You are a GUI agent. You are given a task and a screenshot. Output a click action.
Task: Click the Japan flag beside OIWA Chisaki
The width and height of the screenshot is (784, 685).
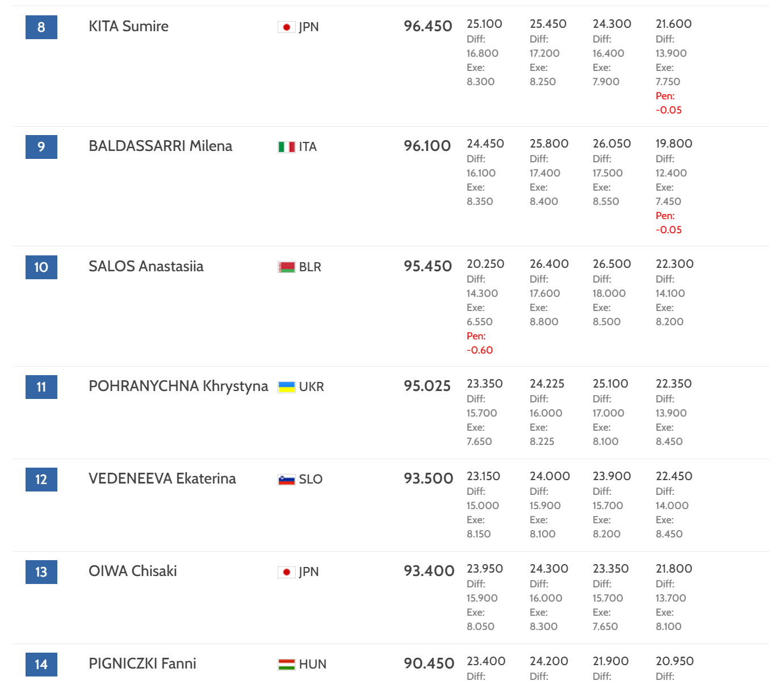(286, 572)
